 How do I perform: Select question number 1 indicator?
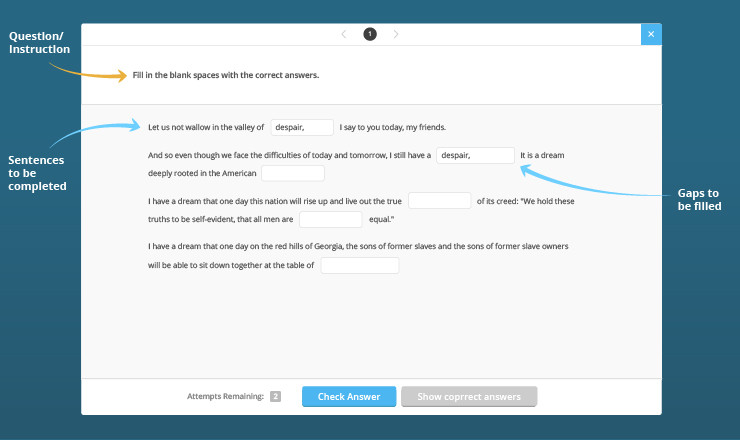click(370, 34)
